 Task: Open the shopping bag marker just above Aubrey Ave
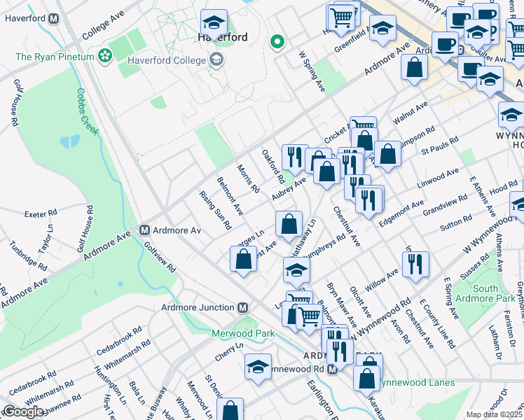327,172
